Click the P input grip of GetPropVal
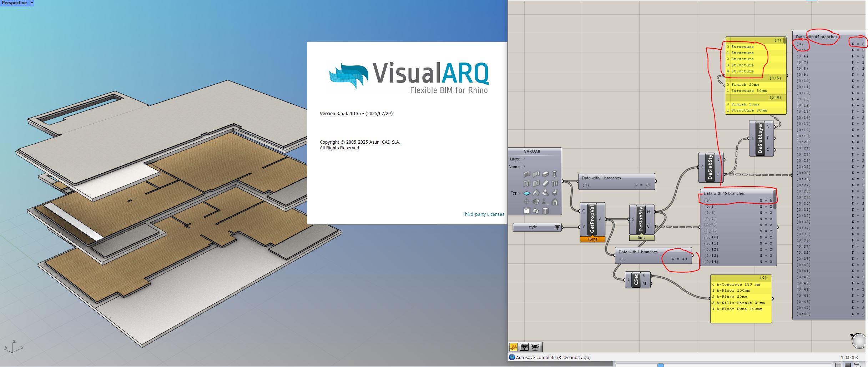The image size is (868, 367). pyautogui.click(x=580, y=227)
